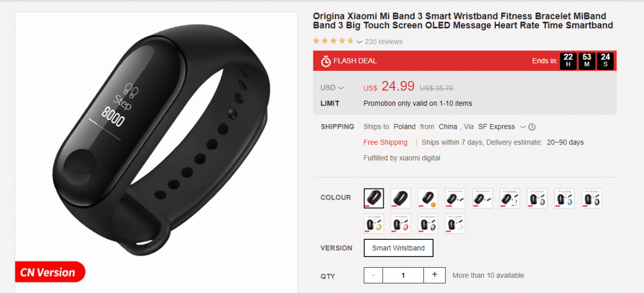Click the star rating icons
The height and width of the screenshot is (293, 644).
coord(333,41)
